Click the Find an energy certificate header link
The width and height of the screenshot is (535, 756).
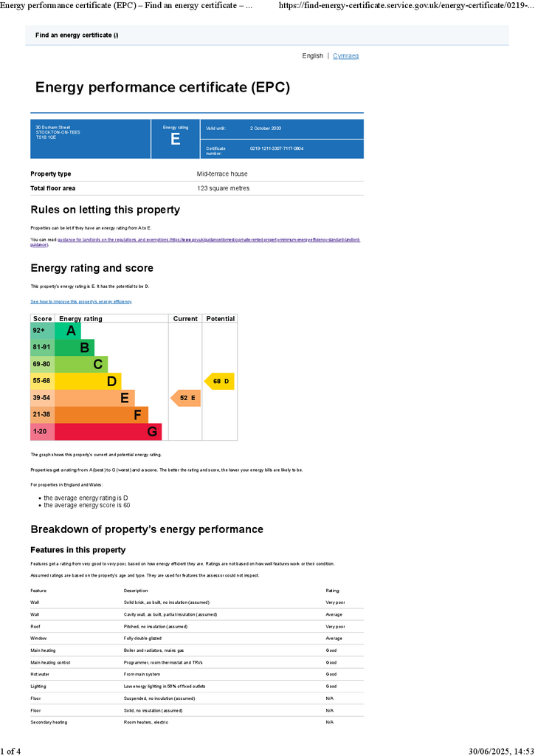pyautogui.click(x=77, y=35)
